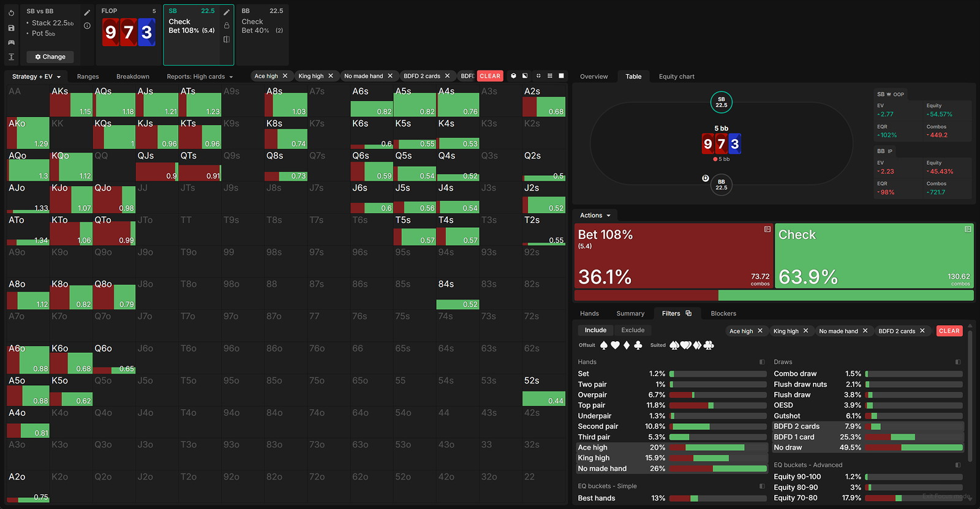Toggle the Hands section collapse icon
980x509 pixels.
pyautogui.click(x=762, y=362)
